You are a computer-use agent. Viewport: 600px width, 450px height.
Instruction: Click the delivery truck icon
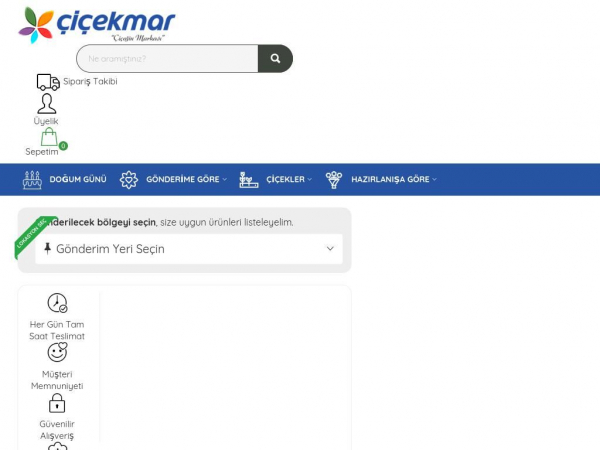[48, 82]
